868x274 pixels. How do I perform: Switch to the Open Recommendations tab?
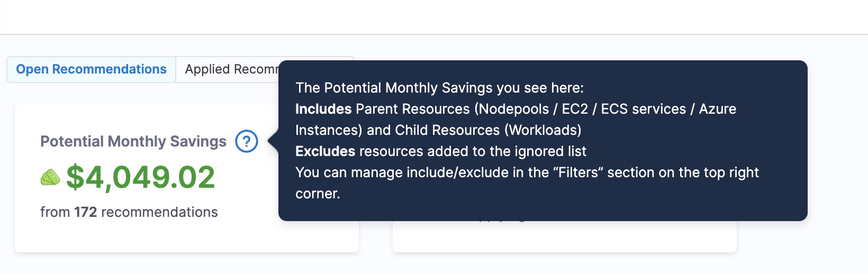point(91,69)
